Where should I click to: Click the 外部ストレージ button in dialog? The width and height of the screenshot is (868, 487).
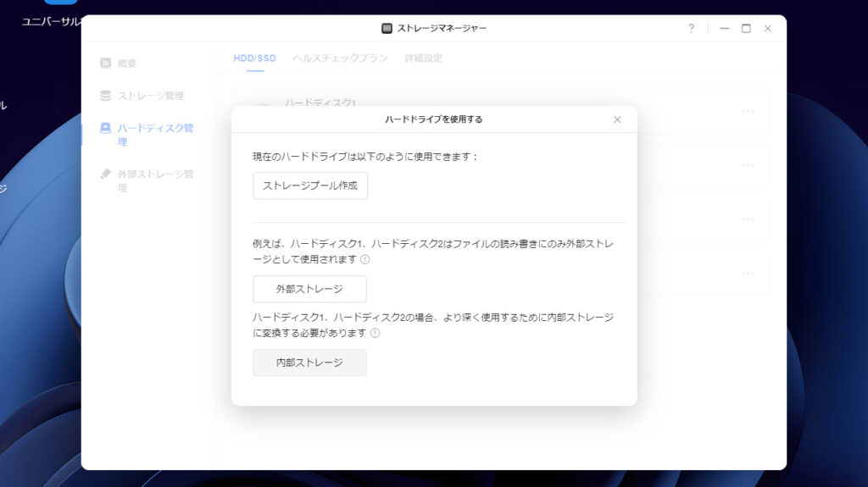309,289
